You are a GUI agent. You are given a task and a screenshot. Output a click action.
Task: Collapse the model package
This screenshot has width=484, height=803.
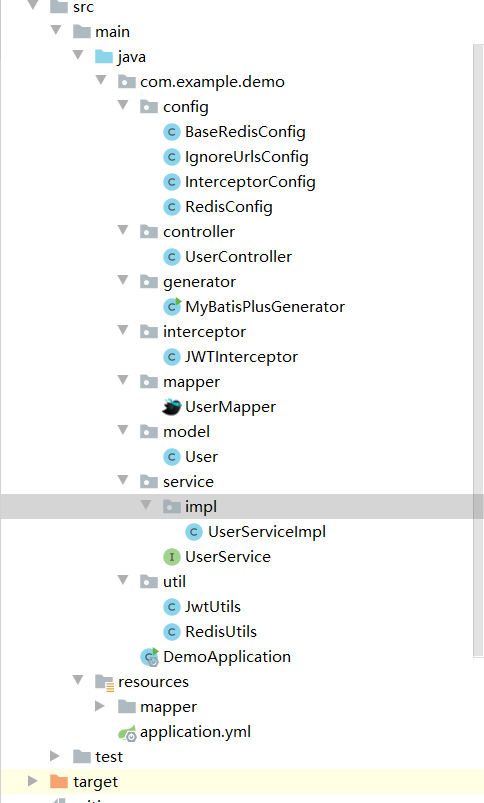123,430
